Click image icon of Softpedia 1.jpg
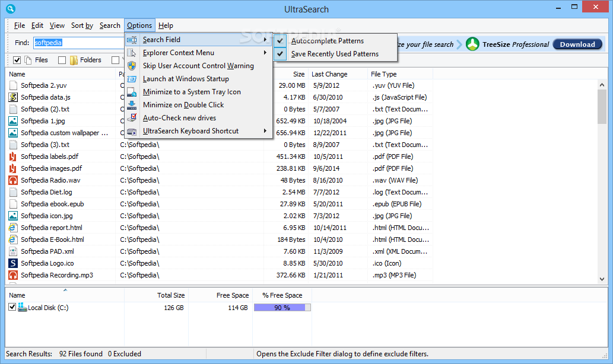The image size is (613, 364). pos(13,121)
